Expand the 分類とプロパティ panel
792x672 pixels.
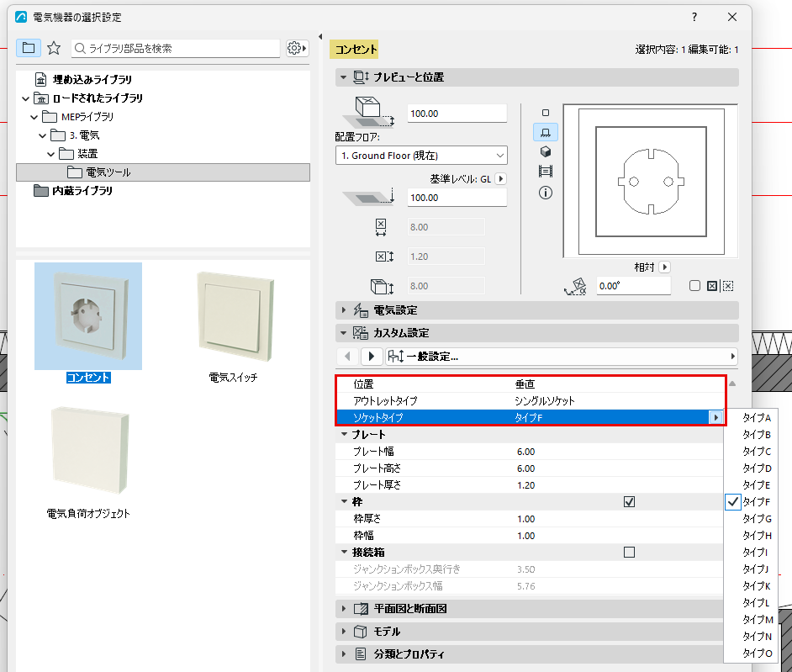point(344,653)
